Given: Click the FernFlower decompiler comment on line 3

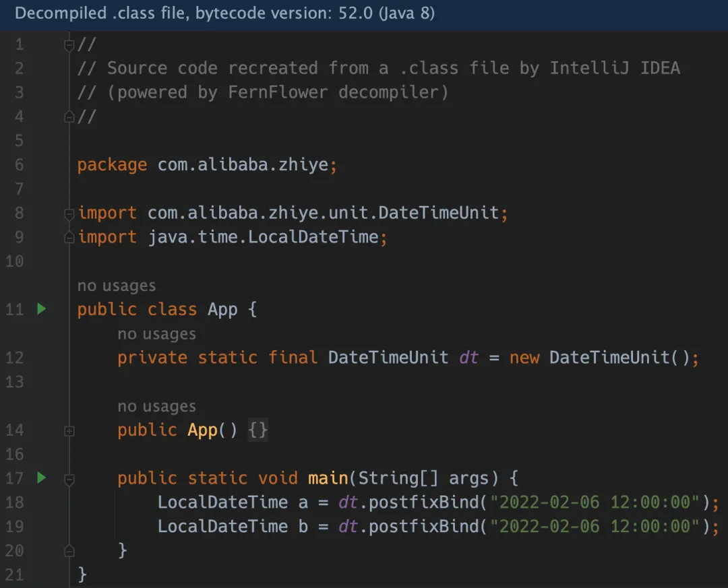Looking at the screenshot, I should click(263, 92).
